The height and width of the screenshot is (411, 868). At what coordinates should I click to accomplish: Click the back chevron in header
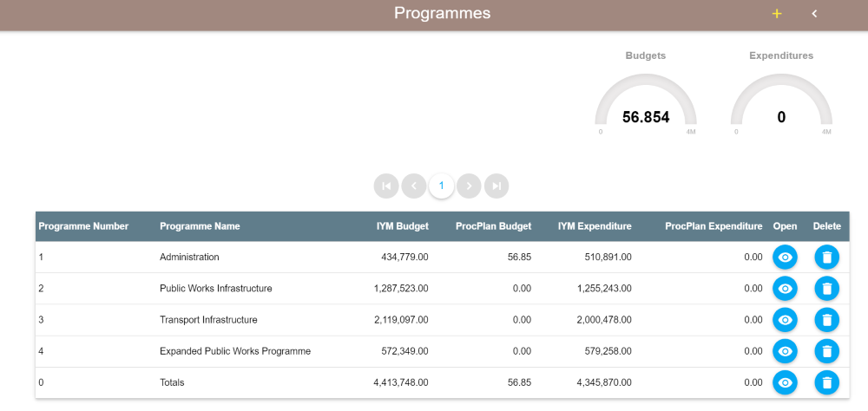pos(815,14)
